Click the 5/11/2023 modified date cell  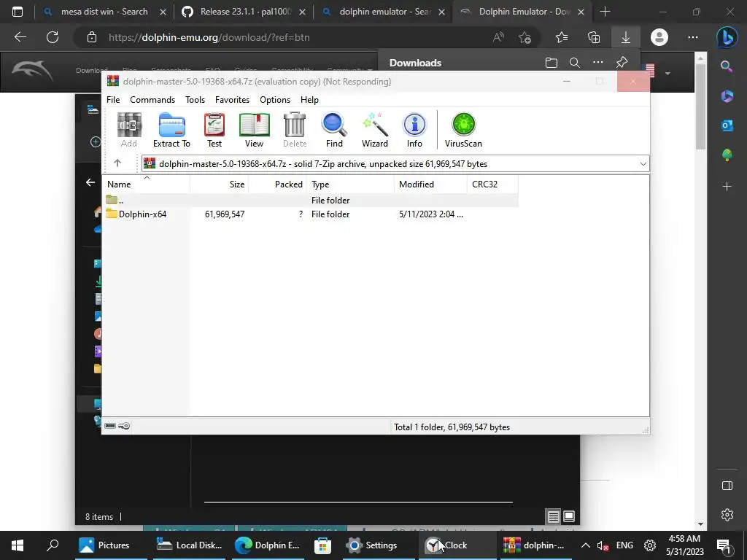(x=430, y=214)
